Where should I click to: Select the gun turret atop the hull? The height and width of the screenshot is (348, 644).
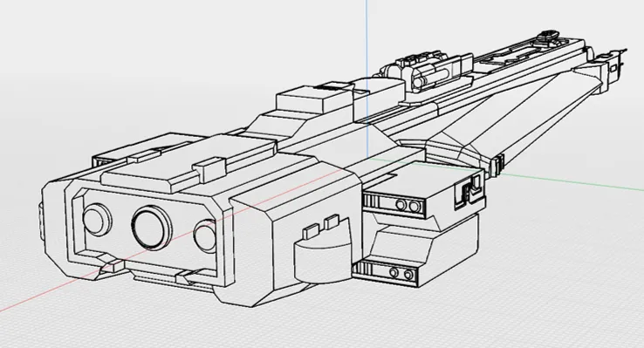pyautogui.click(x=427, y=72)
